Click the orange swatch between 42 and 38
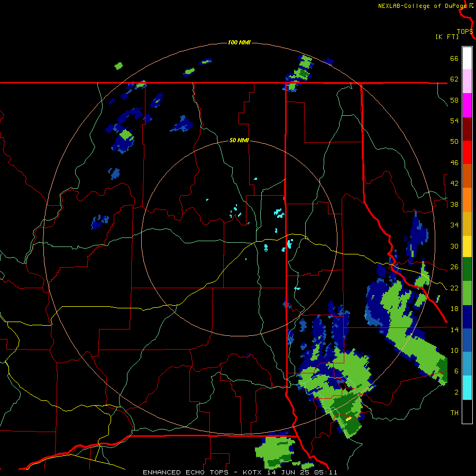 click(467, 200)
